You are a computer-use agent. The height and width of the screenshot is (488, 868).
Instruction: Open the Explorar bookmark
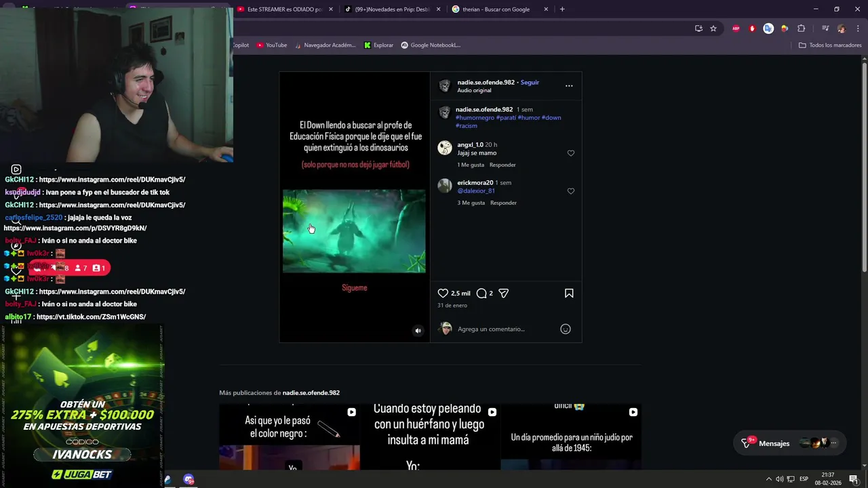(x=378, y=45)
